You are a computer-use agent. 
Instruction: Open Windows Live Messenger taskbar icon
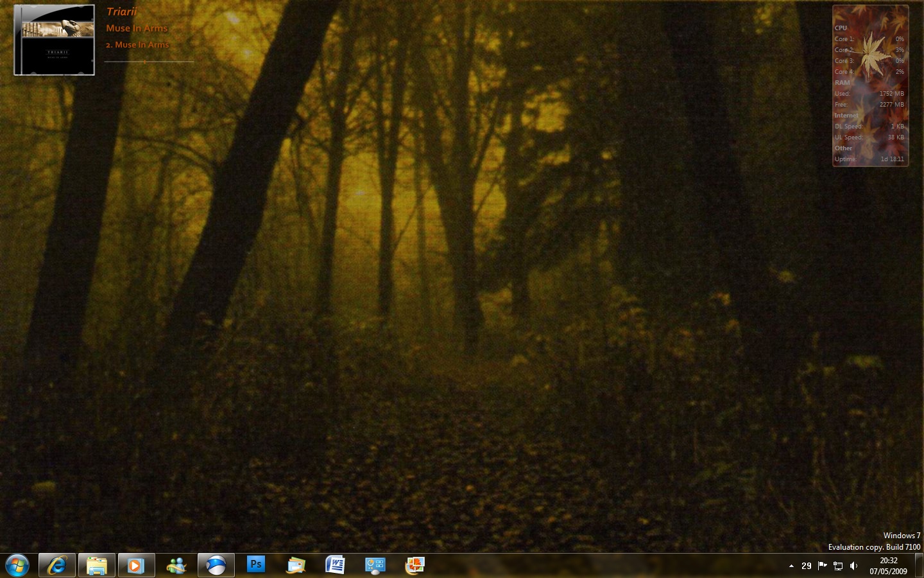[x=176, y=565]
